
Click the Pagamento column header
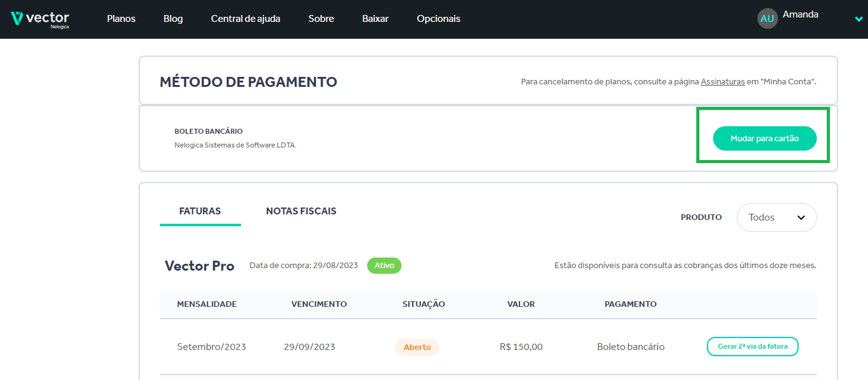coord(630,304)
